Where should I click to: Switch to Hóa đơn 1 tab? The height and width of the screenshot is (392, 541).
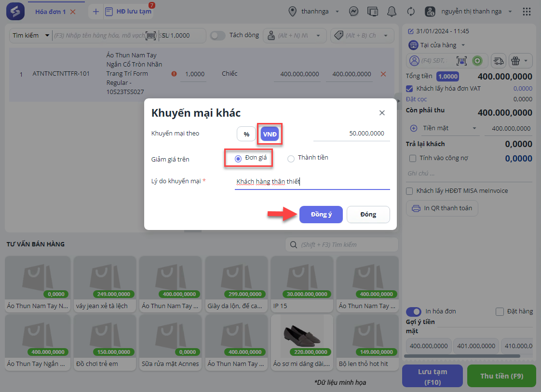[50, 12]
